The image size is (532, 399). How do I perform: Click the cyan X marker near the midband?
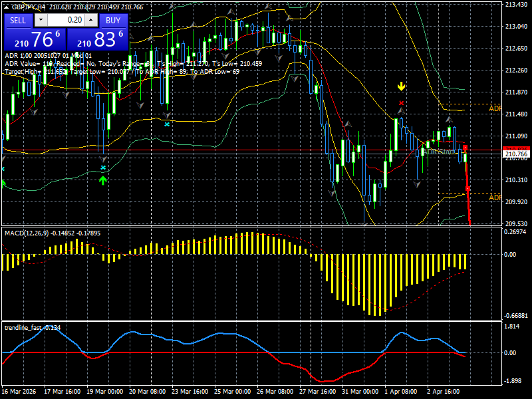pyautogui.click(x=166, y=124)
